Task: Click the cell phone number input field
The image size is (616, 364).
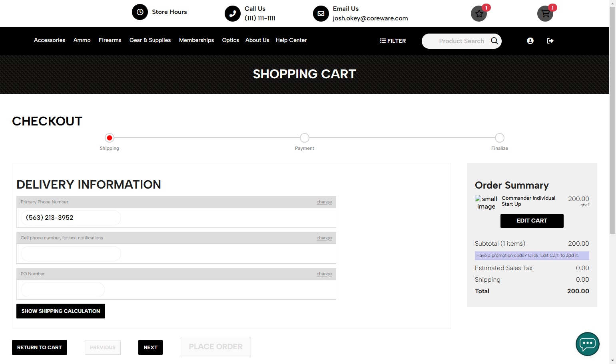Action: (x=71, y=254)
